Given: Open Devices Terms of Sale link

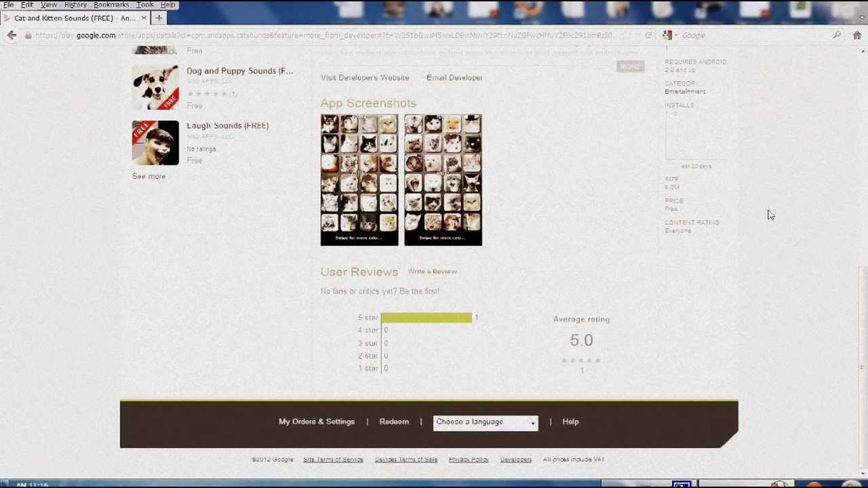Looking at the screenshot, I should (x=407, y=460).
